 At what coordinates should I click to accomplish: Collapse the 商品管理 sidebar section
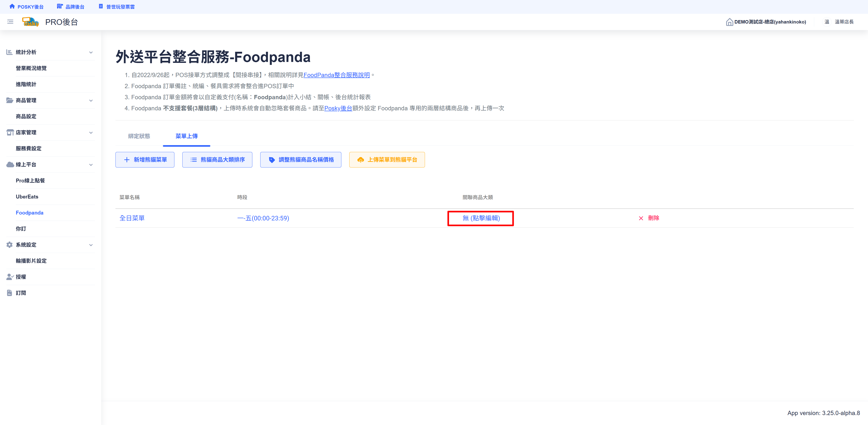(91, 100)
